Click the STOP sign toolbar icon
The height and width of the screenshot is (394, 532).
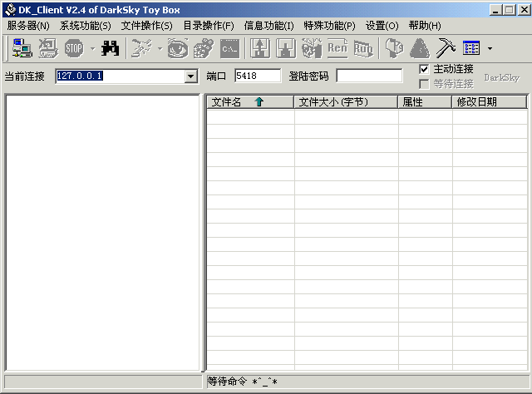(x=74, y=48)
